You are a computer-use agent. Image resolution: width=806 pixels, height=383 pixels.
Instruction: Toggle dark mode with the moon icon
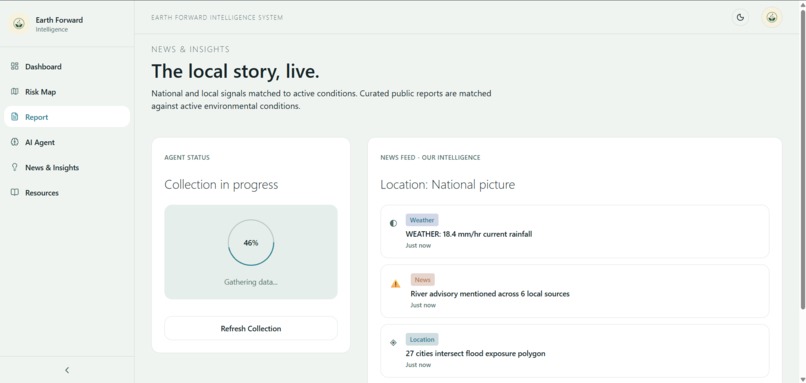point(740,17)
